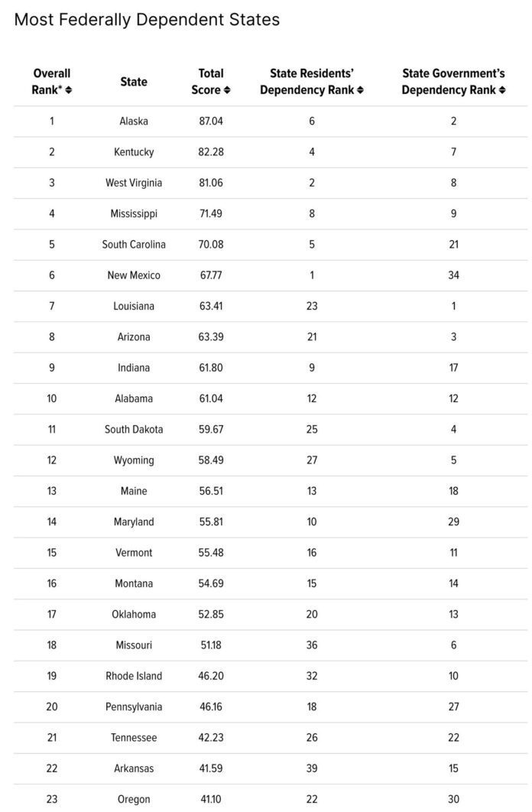This screenshot has height=812, width=532.
Task: Click the Total Score sort arrows icon
Action: point(227,90)
